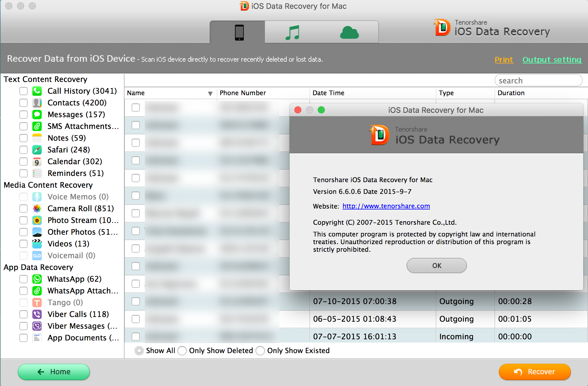588x386 pixels.
Task: Select Videos (13) category
Action: click(x=68, y=244)
